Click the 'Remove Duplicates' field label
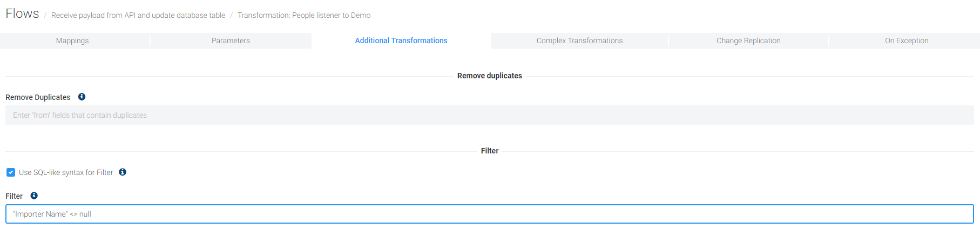The width and height of the screenshot is (980, 235). [x=38, y=97]
